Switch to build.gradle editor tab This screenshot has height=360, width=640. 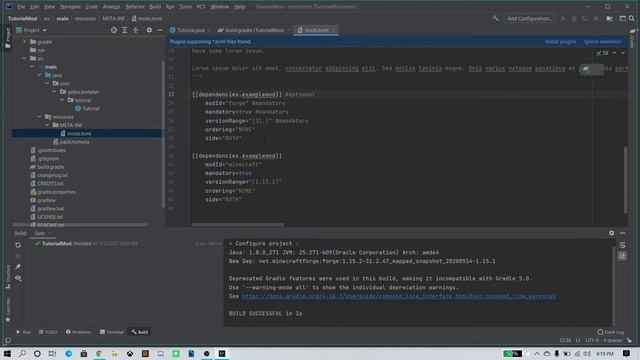pyautogui.click(x=251, y=30)
